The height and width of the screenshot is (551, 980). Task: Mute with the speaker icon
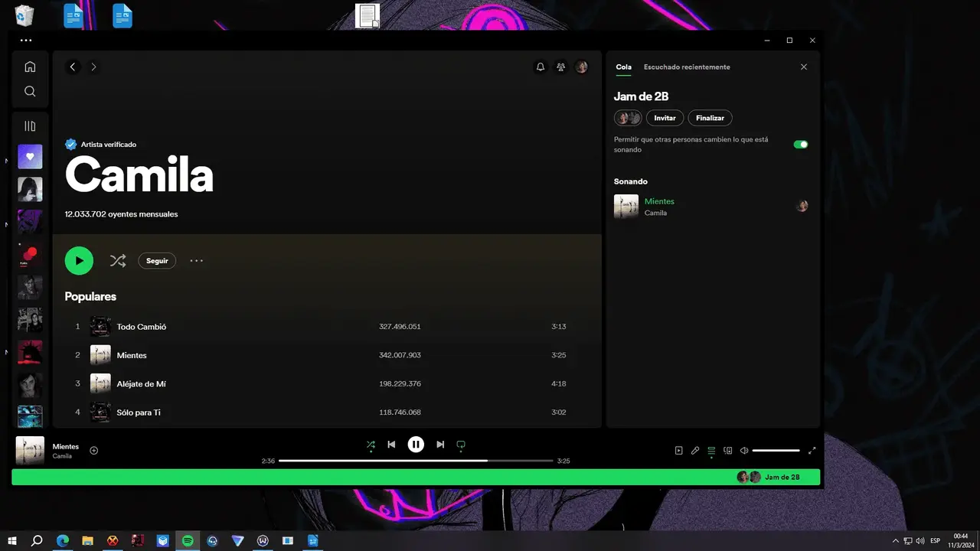tap(744, 451)
